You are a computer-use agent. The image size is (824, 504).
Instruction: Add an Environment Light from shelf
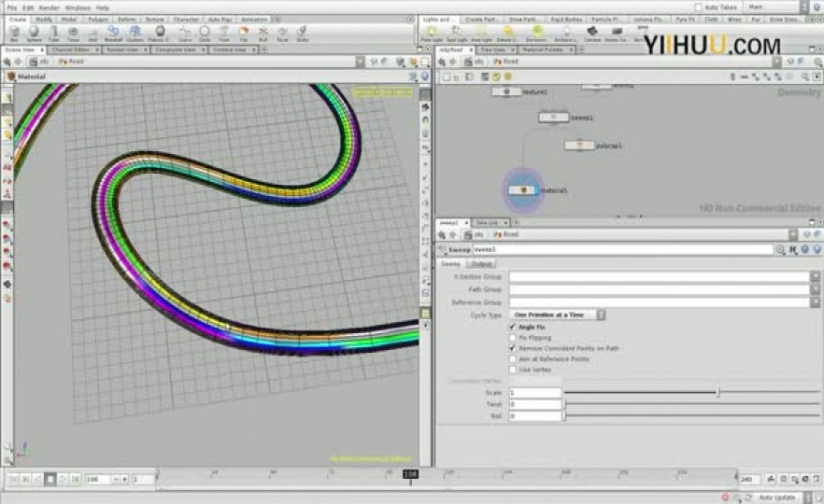coord(536,34)
